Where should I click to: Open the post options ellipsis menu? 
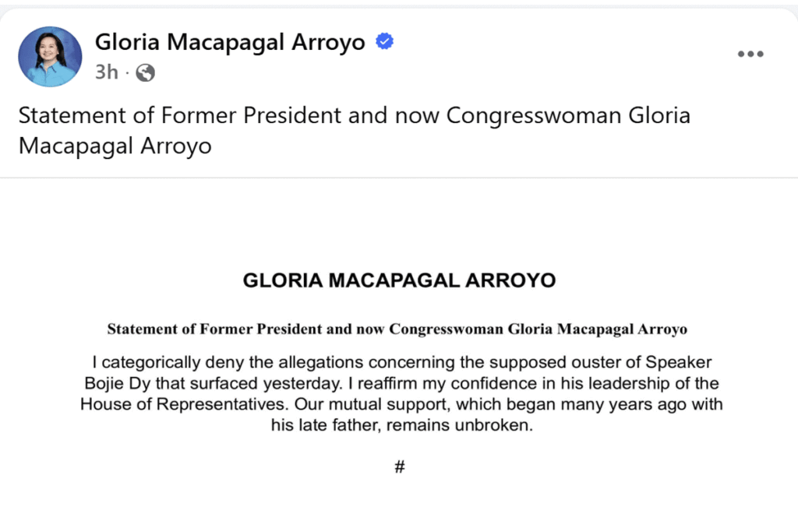(x=750, y=54)
